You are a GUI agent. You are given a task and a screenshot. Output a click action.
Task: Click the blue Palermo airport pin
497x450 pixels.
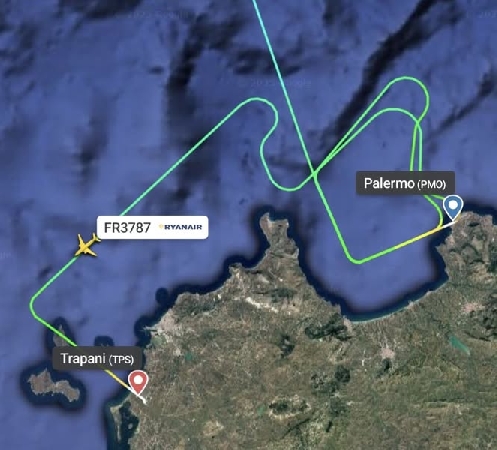(x=453, y=207)
